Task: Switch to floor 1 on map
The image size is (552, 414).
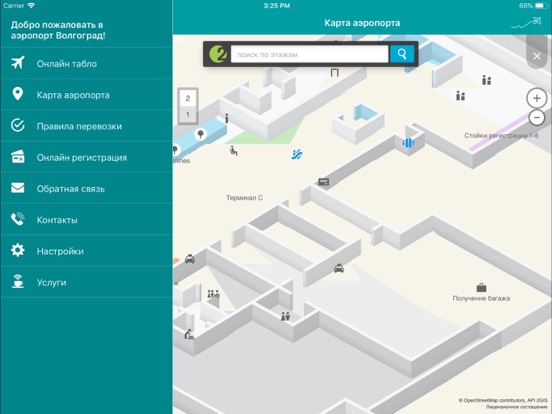Action: pyautogui.click(x=188, y=114)
